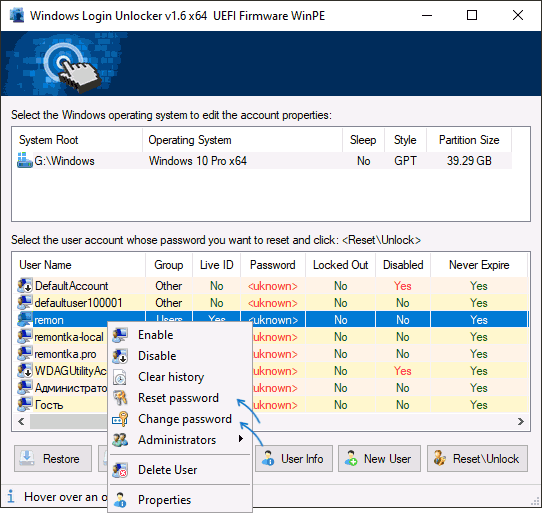This screenshot has width=542, height=513.
Task: Click the G:\Windows drive icon
Action: pos(25,161)
